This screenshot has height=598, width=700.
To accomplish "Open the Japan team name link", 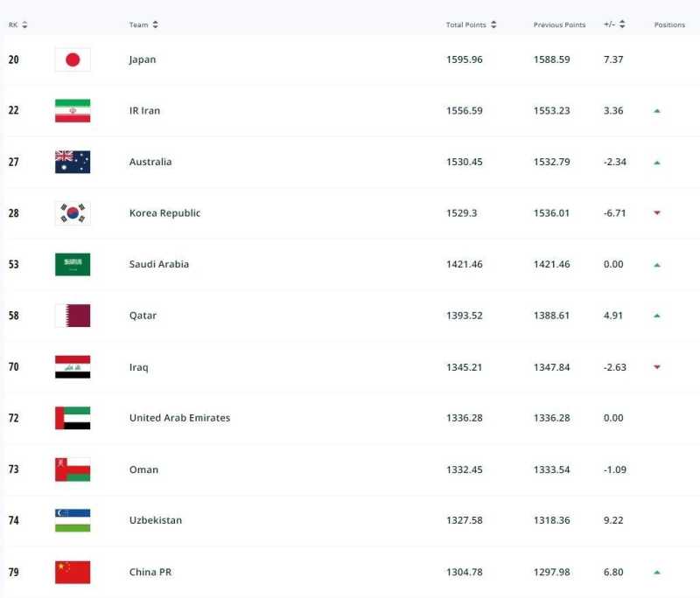I will 143,59.
